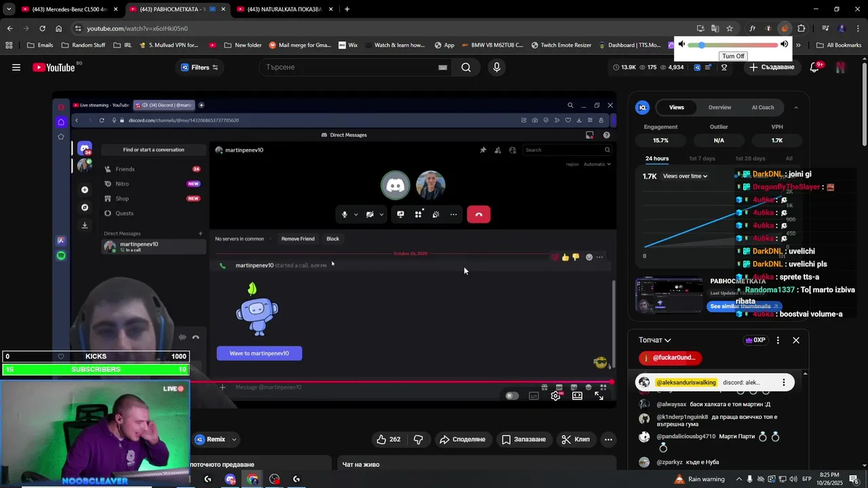The image size is (868, 488).
Task: Go to YouTube home via logo
Action: (54, 67)
